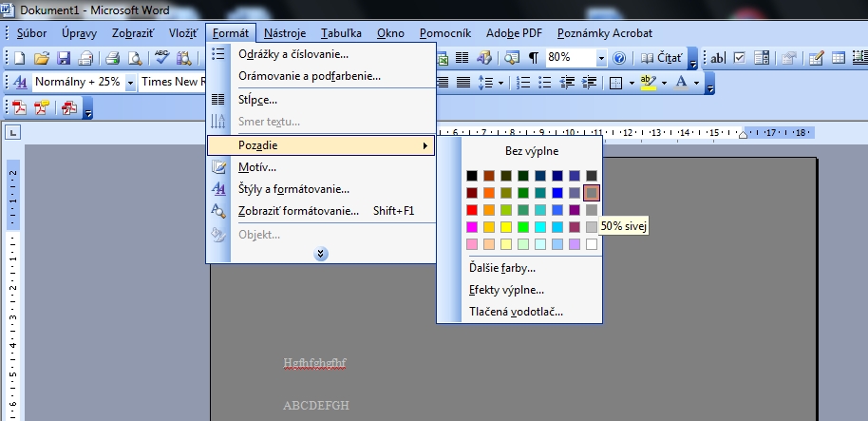Viewport: 868px width, 421px height.
Task: Open the style dropdown showing Normálny + 25%
Action: click(x=129, y=83)
